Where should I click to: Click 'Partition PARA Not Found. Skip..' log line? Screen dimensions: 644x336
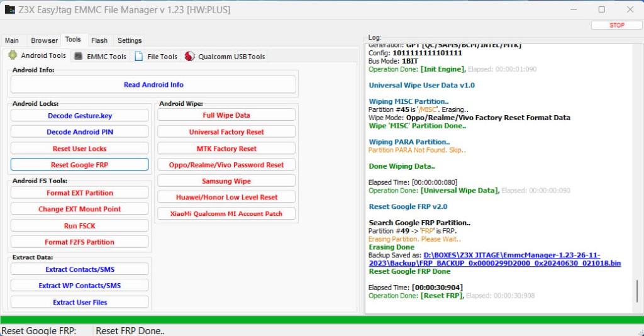click(418, 150)
